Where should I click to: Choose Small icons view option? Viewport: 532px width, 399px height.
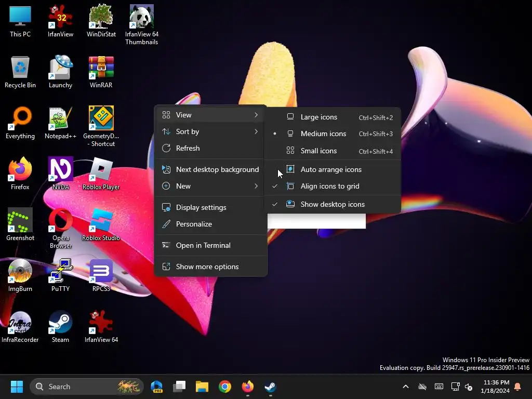point(332,151)
